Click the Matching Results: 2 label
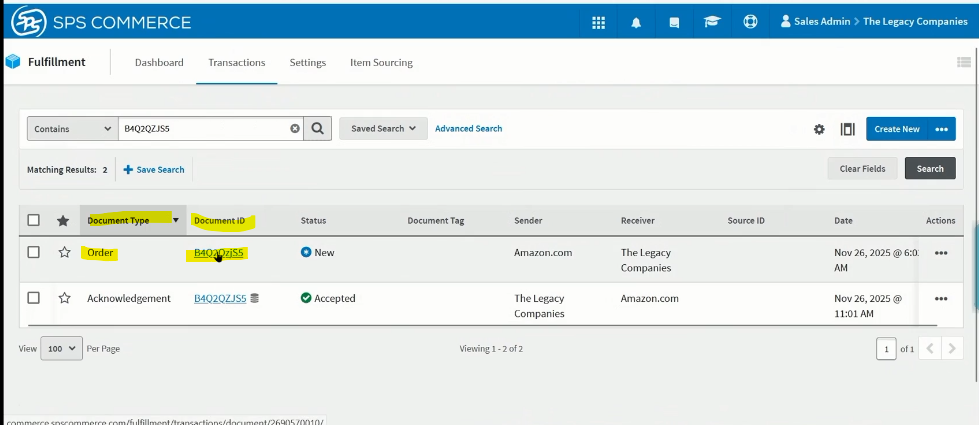Screen dimensions: 979x425 point(67,169)
